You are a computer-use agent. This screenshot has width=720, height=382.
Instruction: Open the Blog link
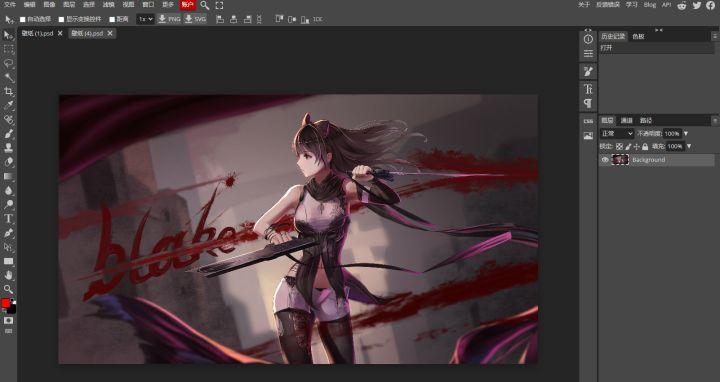(x=650, y=5)
